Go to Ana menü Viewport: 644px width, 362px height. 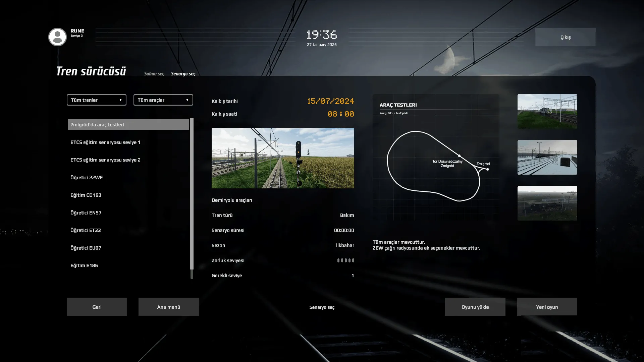pyautogui.click(x=168, y=307)
